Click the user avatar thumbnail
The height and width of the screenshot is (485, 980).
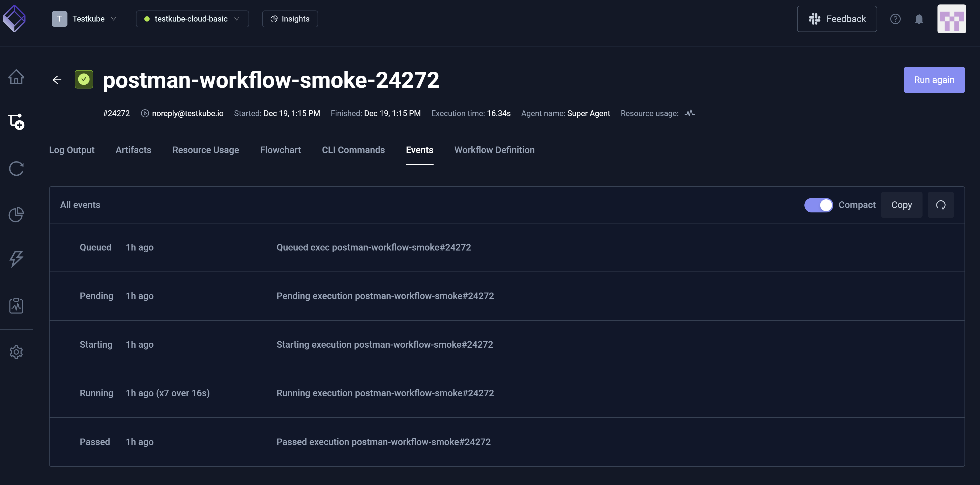(951, 19)
